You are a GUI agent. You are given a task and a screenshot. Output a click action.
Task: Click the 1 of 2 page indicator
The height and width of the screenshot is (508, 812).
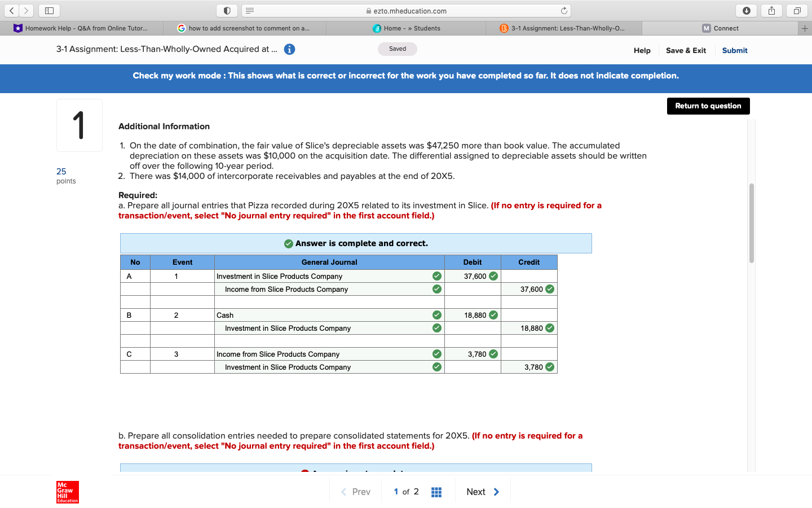coord(406,492)
